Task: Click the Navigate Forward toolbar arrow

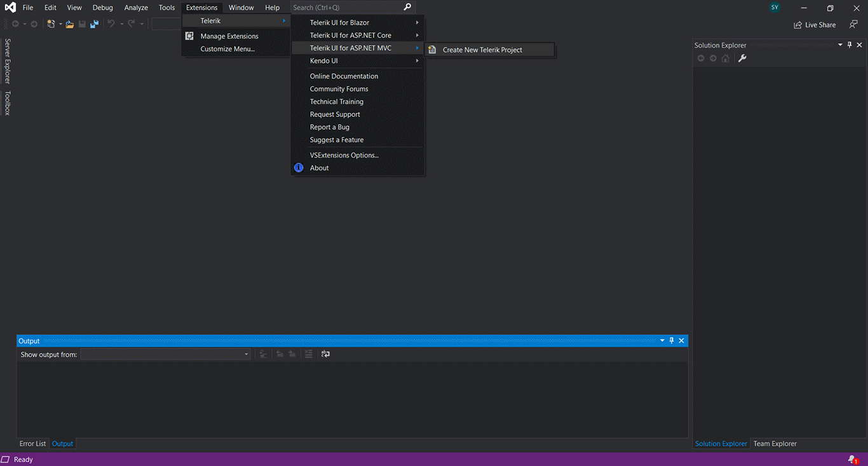Action: coord(34,24)
